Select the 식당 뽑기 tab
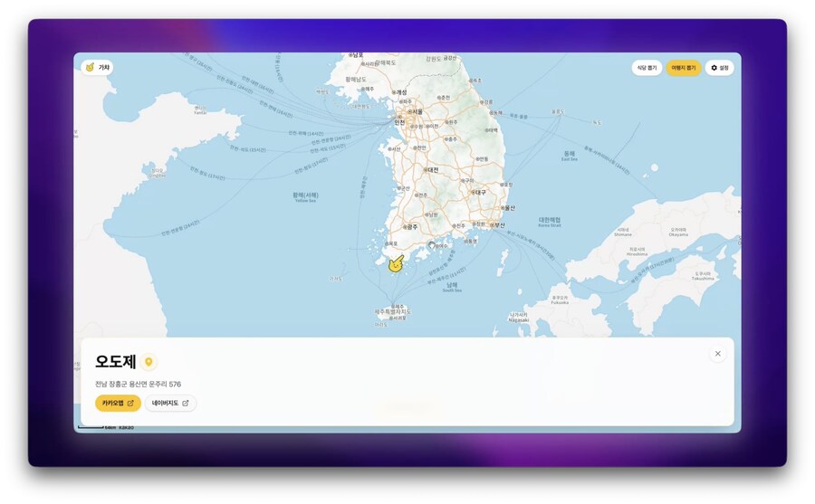Image resolution: width=815 pixels, height=504 pixels. 647,68
